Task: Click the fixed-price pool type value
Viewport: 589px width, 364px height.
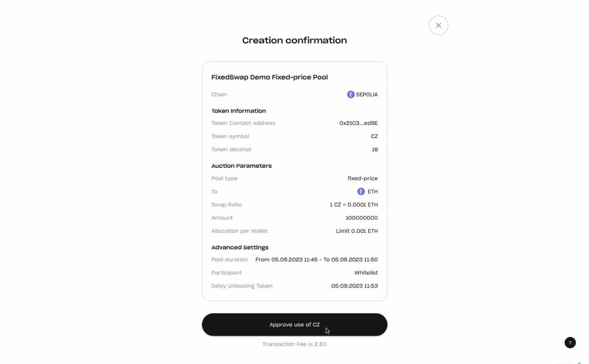Action: click(362, 178)
